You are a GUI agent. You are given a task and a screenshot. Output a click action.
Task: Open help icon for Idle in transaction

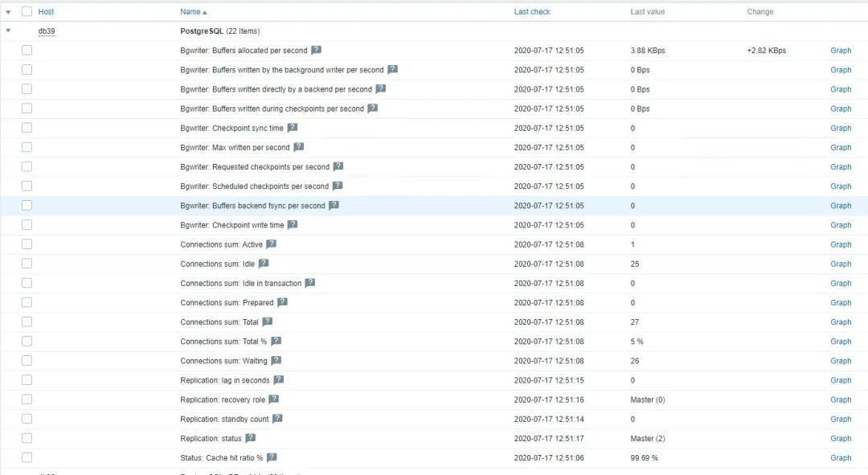[310, 282]
